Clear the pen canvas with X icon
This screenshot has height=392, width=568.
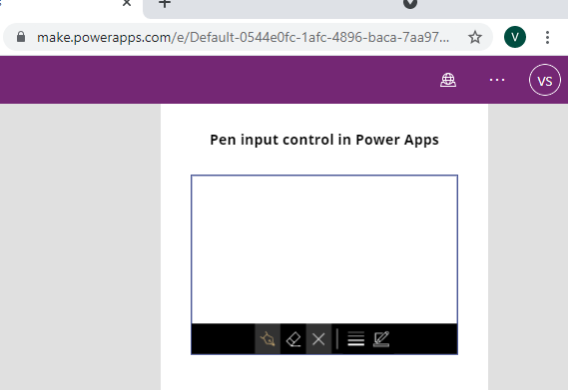318,339
